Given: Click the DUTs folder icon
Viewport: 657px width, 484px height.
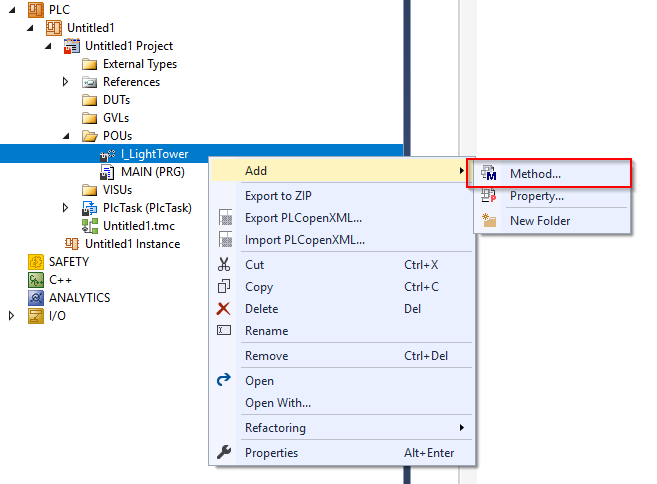Looking at the screenshot, I should (x=90, y=100).
